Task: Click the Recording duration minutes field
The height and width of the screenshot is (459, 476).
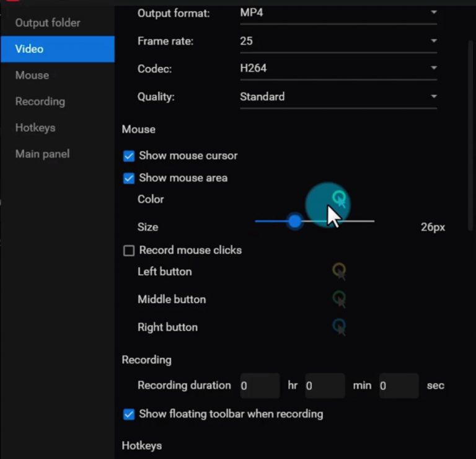Action: coord(325,385)
